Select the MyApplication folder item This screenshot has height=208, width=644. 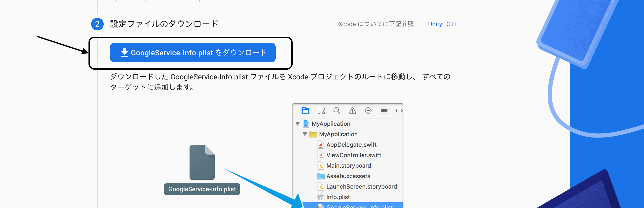coord(338,134)
